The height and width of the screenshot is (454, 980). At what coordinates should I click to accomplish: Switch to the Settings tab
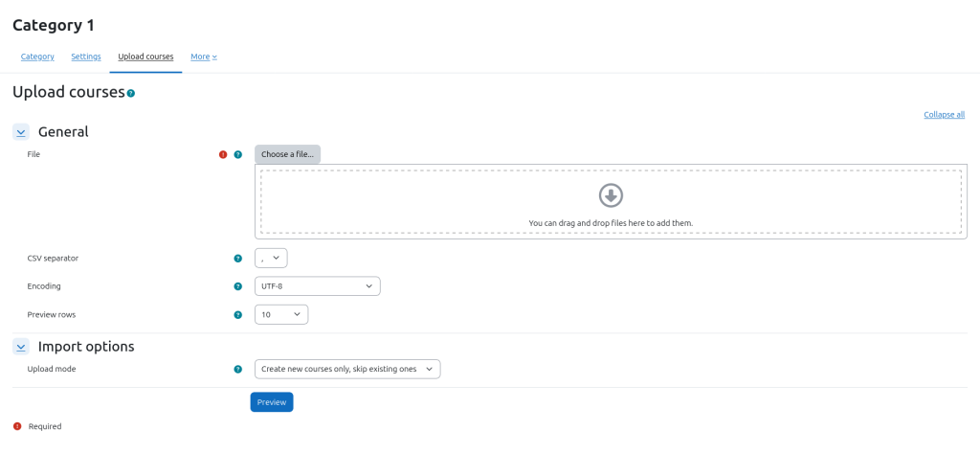(86, 57)
